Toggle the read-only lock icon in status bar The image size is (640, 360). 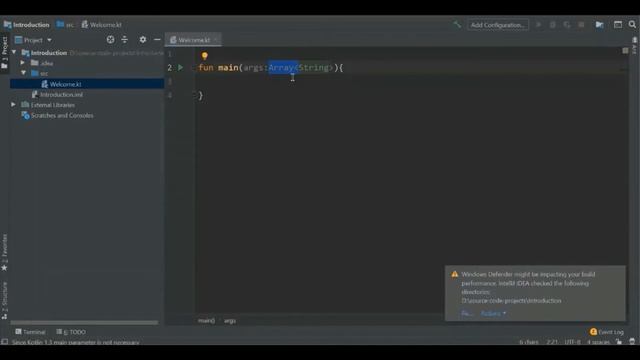pos(619,342)
